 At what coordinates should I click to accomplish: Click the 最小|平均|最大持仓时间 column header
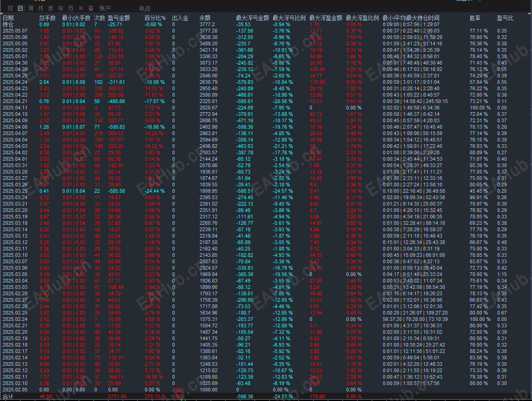[x=411, y=18]
